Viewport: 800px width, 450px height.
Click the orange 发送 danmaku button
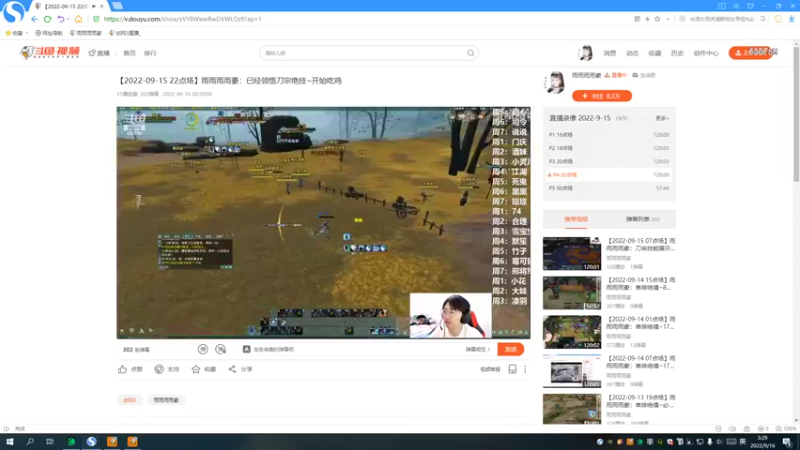(x=511, y=349)
